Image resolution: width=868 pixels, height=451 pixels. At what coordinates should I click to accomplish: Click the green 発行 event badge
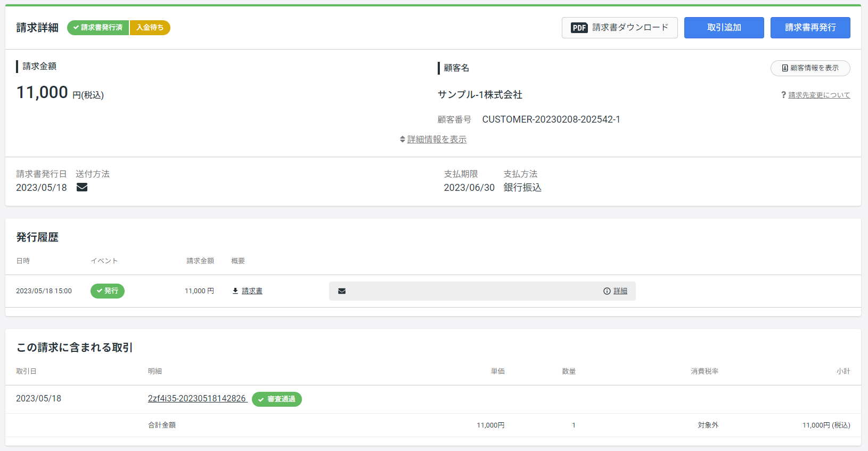coord(108,291)
